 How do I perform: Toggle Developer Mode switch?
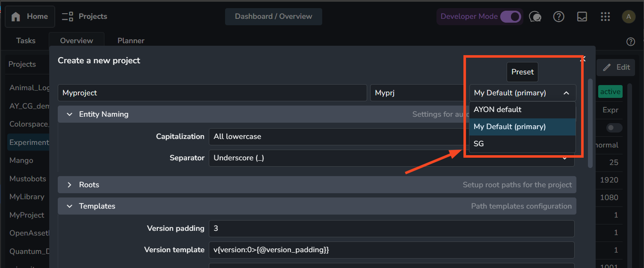[510, 17]
